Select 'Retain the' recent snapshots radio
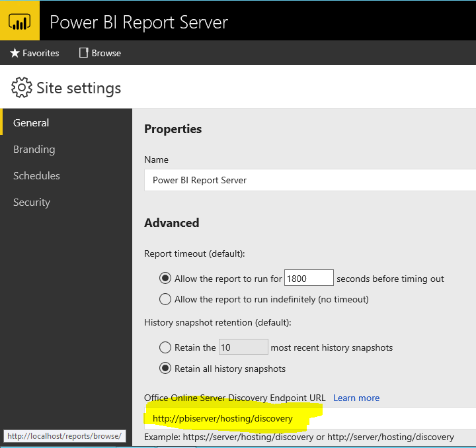This screenshot has width=476, height=448. [165, 347]
